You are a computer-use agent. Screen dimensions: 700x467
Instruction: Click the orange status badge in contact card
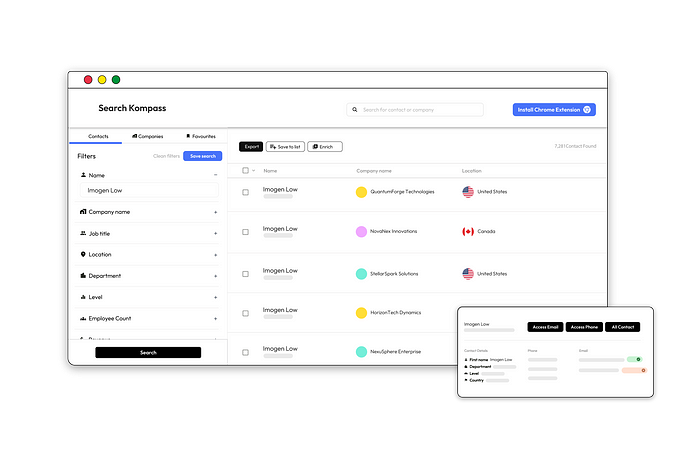[x=634, y=370]
